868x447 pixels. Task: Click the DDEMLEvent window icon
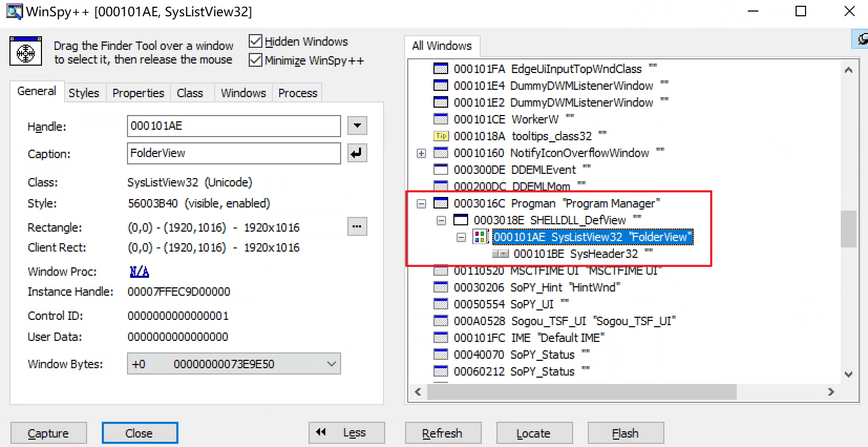click(x=441, y=170)
